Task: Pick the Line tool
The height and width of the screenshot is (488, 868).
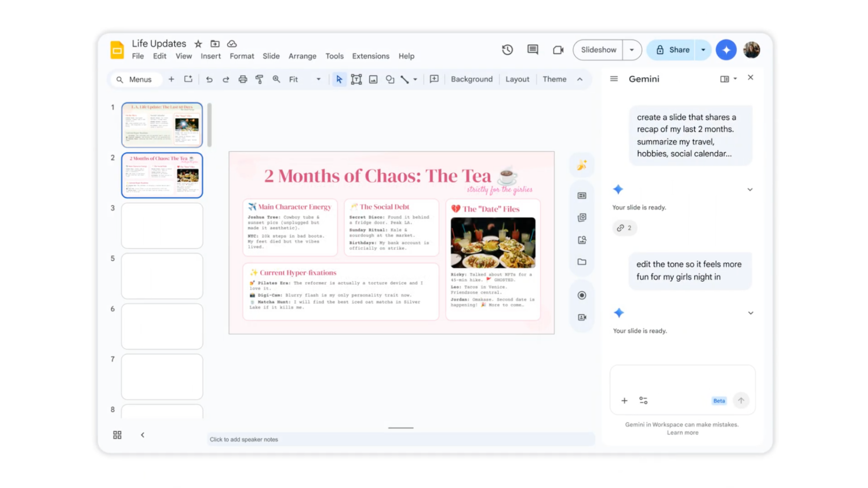Action: [x=404, y=79]
